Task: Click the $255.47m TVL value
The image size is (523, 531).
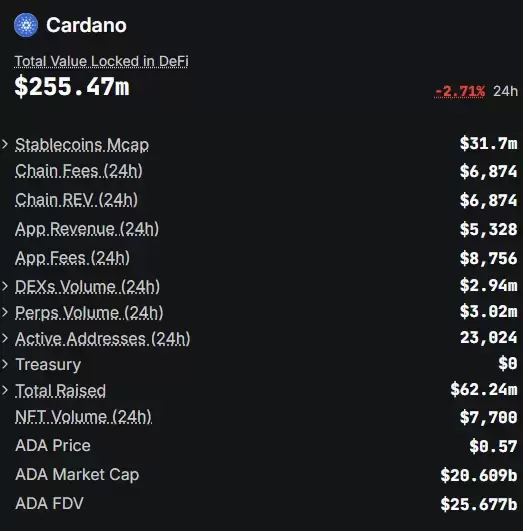Action: click(x=72, y=87)
